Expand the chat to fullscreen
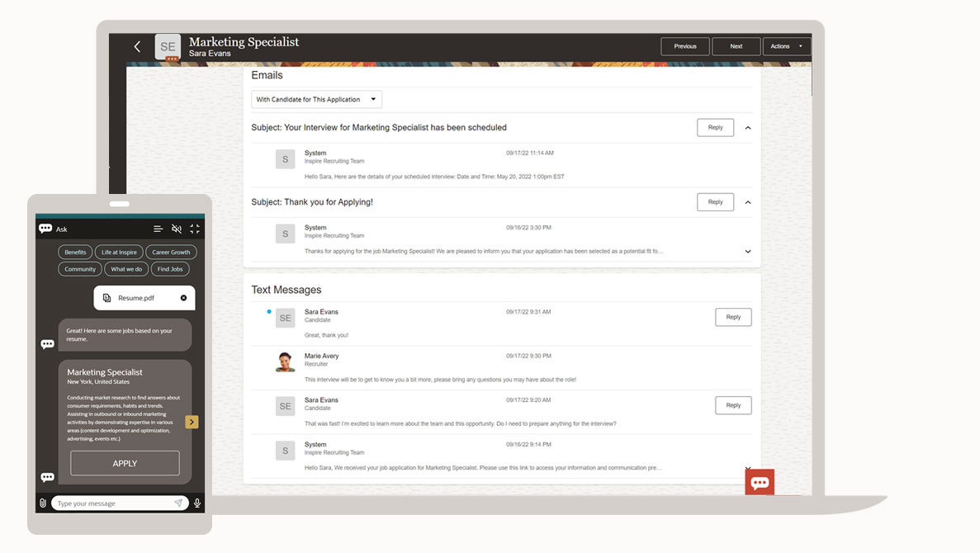980x553 pixels. coord(195,229)
